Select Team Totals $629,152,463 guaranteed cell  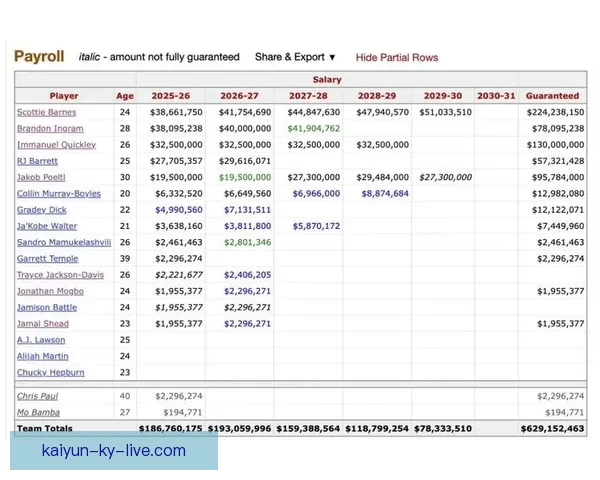(x=552, y=428)
